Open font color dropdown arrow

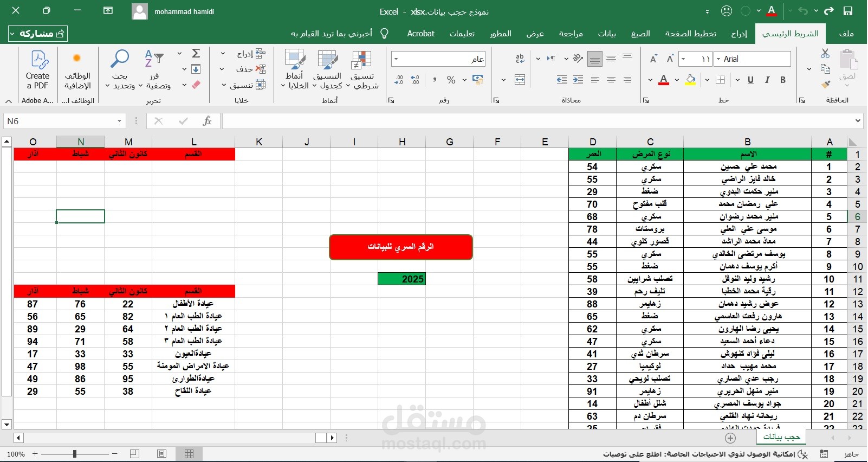pos(650,80)
